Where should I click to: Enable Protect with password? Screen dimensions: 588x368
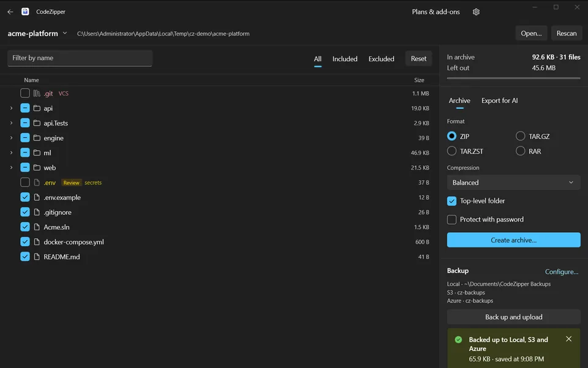click(x=451, y=220)
